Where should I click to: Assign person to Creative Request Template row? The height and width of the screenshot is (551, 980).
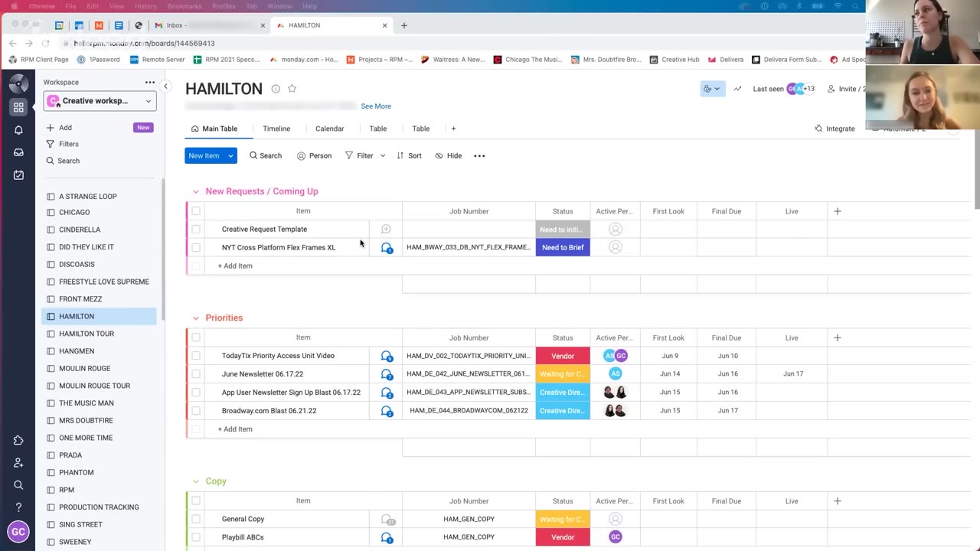(x=615, y=229)
